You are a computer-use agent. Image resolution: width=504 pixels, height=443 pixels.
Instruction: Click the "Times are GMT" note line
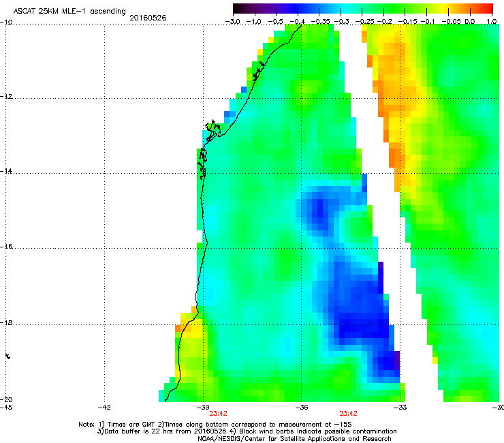(x=215, y=425)
